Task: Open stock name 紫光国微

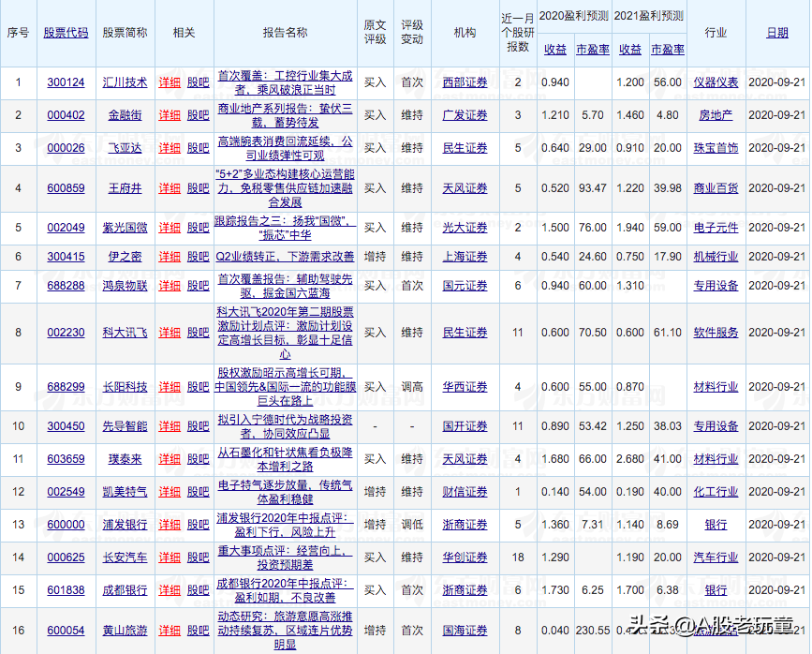Action: pyautogui.click(x=125, y=228)
